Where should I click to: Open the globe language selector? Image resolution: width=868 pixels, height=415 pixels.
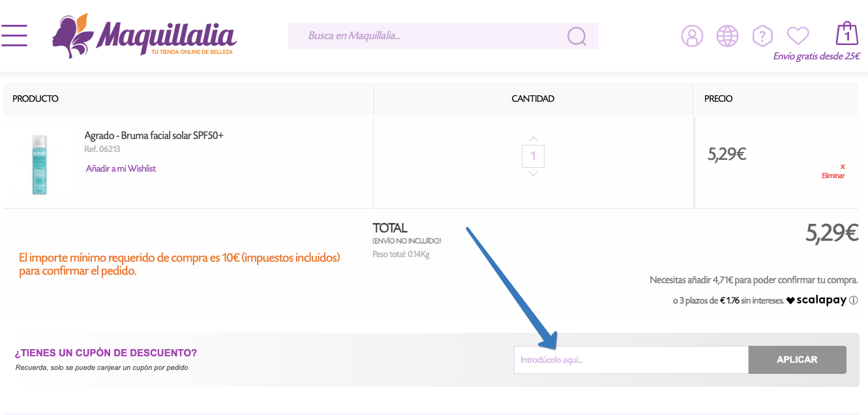[727, 36]
